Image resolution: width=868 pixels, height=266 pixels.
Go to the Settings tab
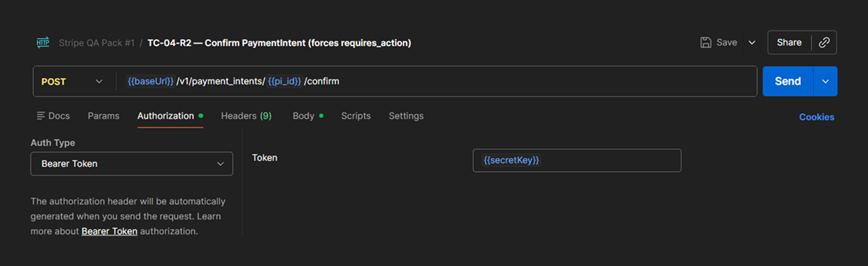(406, 116)
